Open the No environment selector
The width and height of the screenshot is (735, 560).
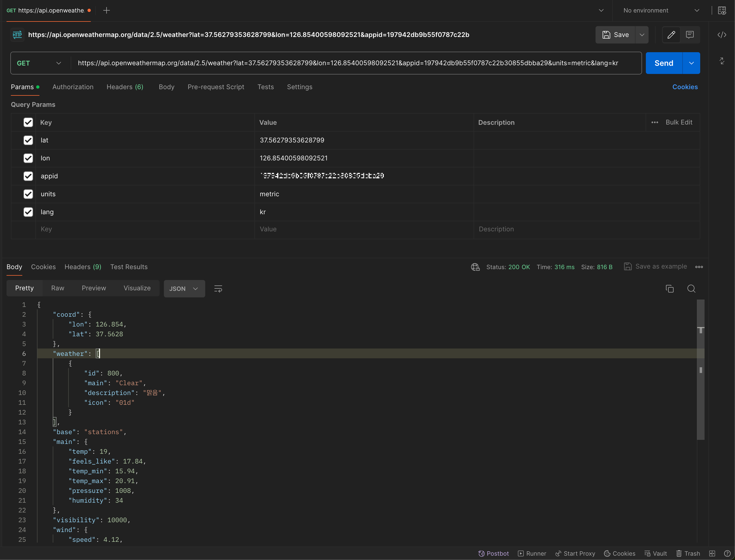tap(661, 10)
